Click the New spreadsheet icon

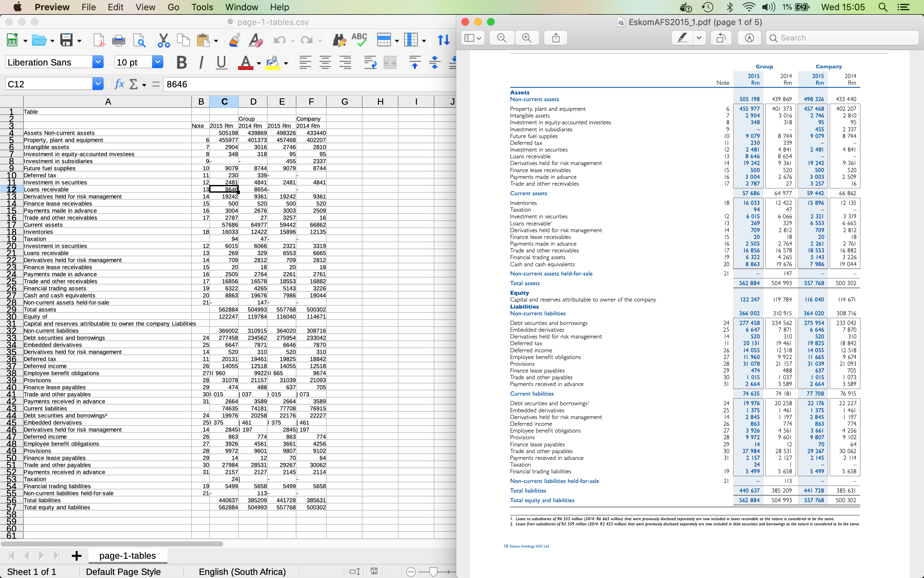coord(12,40)
